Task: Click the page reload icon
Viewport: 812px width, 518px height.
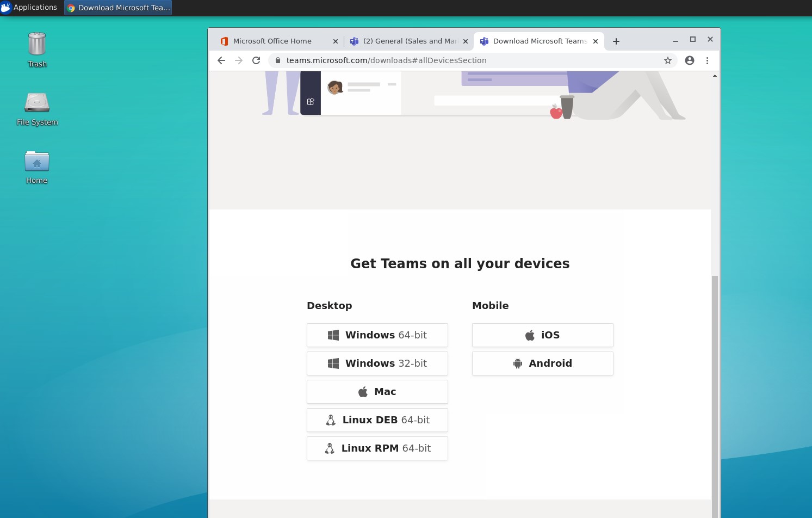Action: pos(256,60)
